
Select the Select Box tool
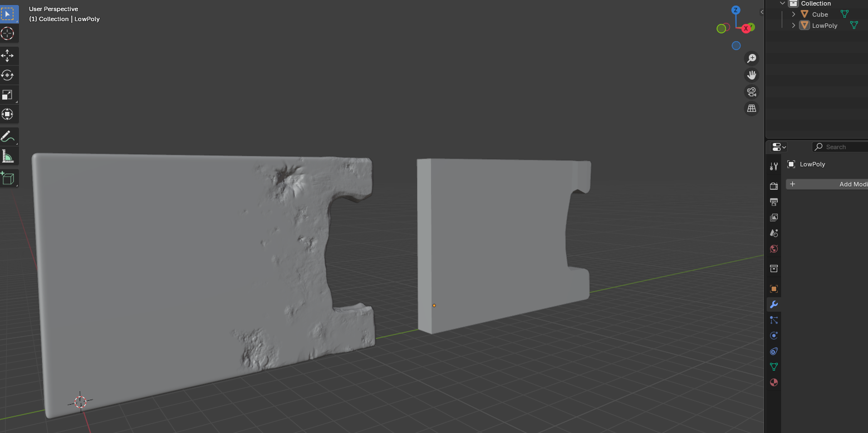click(8, 14)
